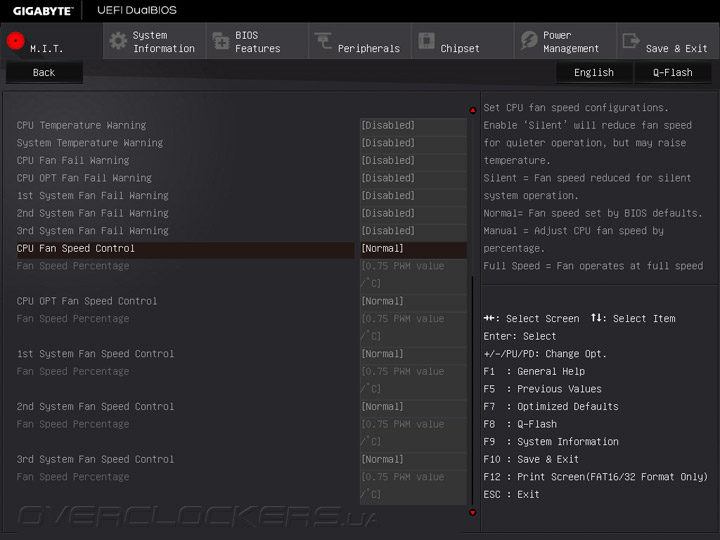Open CPU OPT Fan Speed Control value
Viewport: 720px width, 540px height.
[413, 301]
